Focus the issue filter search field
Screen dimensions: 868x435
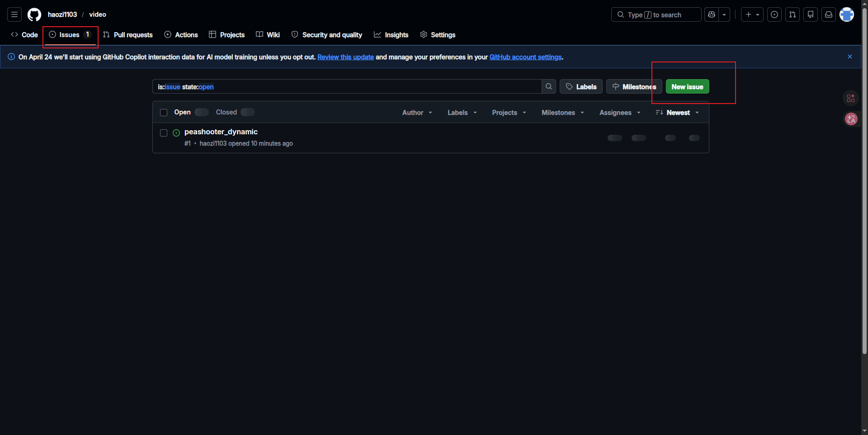click(x=347, y=86)
